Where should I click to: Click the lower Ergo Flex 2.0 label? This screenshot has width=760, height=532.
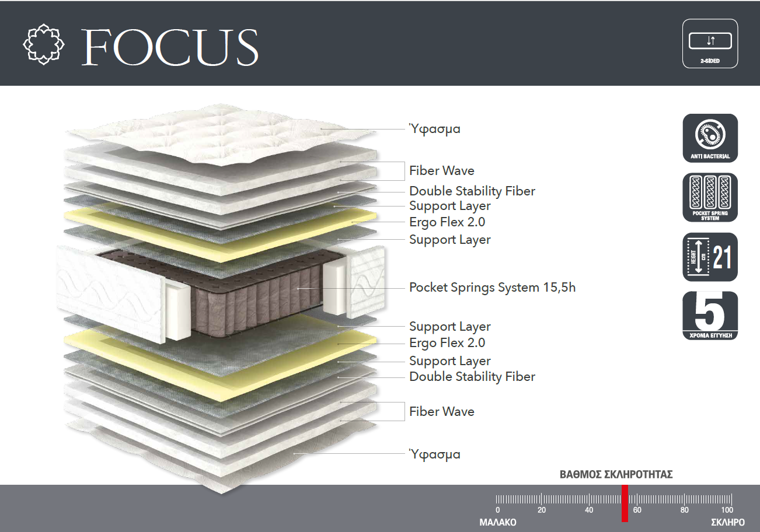point(447,343)
